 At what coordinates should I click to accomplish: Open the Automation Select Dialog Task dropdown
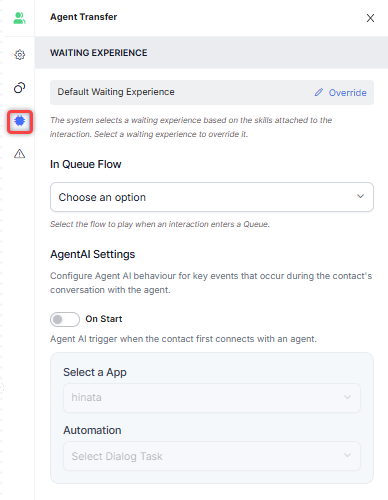pos(212,456)
